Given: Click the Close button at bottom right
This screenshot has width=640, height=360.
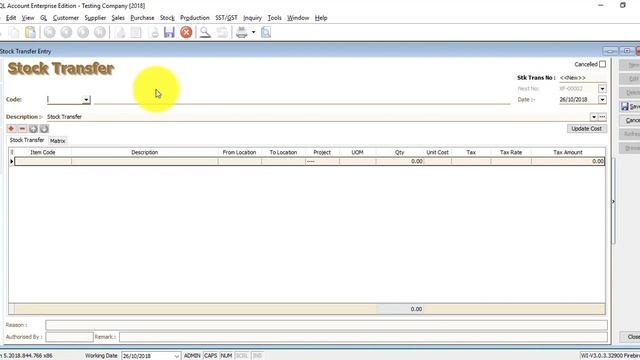Looking at the screenshot, I should point(630,337).
